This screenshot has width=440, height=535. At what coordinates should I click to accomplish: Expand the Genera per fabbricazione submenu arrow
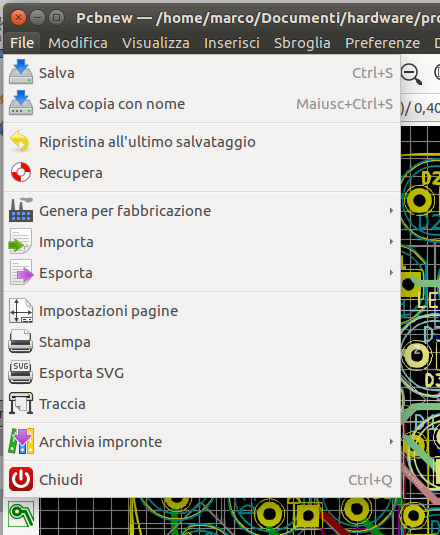point(391,211)
